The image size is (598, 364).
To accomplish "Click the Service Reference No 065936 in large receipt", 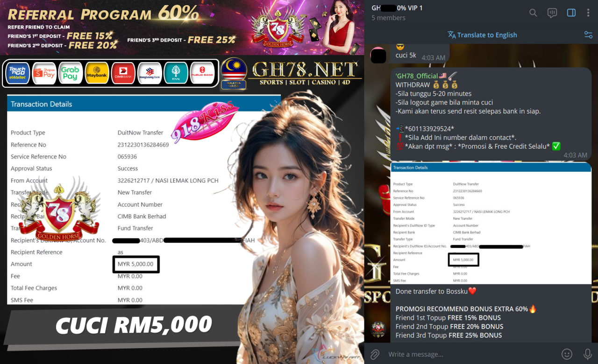I will pos(127,157).
